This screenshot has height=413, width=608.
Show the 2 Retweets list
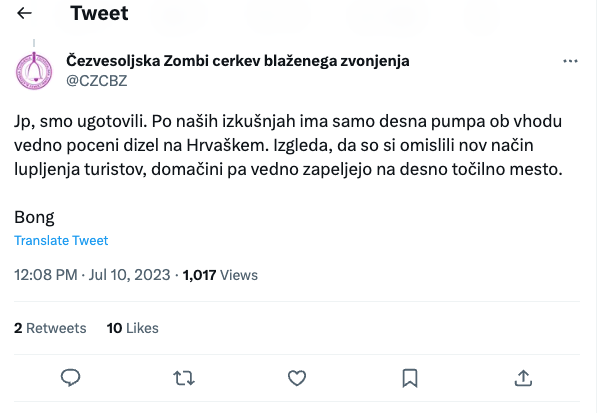pyautogui.click(x=50, y=328)
